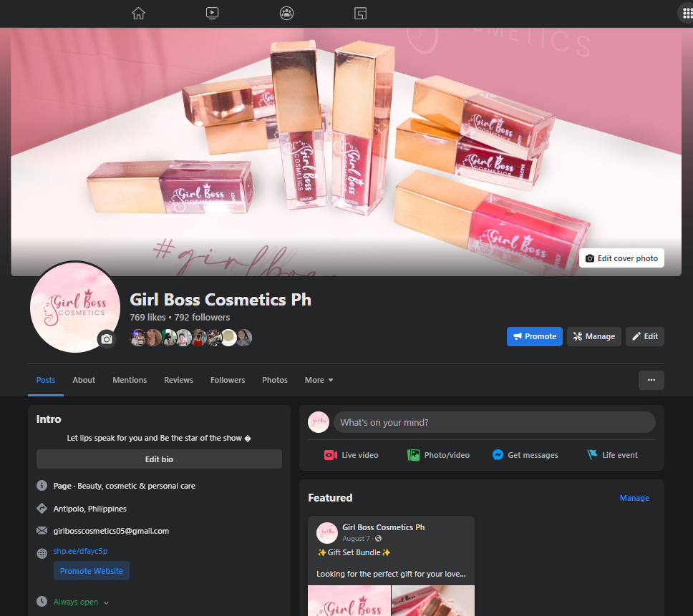Click the Manage link in Featured
693x616 pixels.
coord(634,498)
